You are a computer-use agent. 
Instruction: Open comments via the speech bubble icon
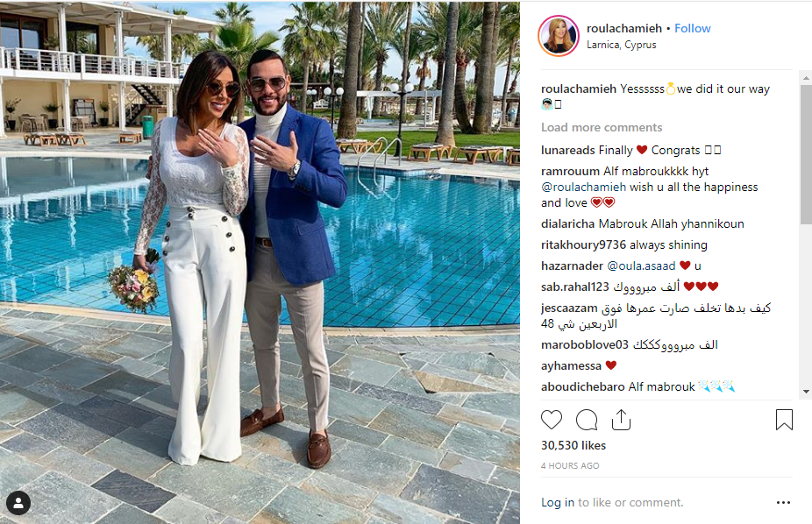(x=587, y=420)
